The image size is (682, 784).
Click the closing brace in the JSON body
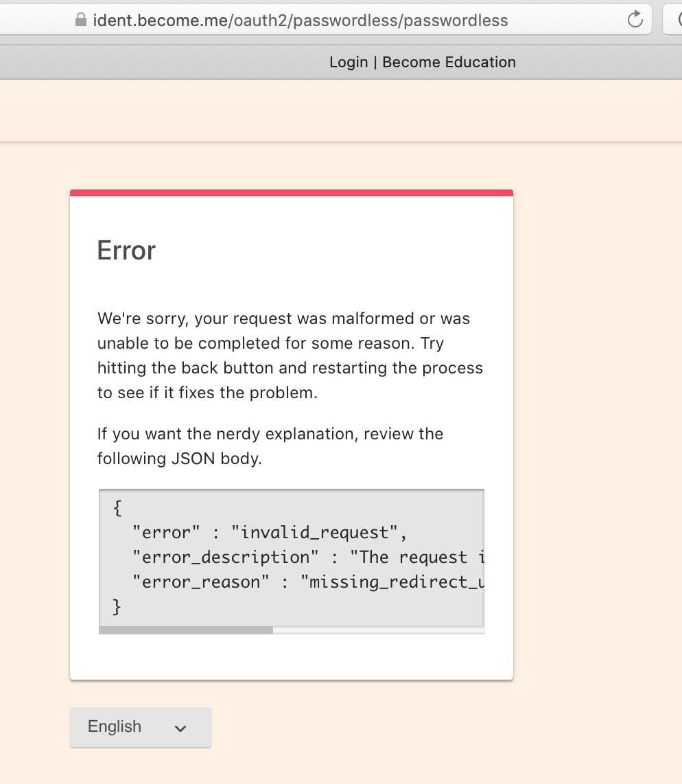[117, 606]
